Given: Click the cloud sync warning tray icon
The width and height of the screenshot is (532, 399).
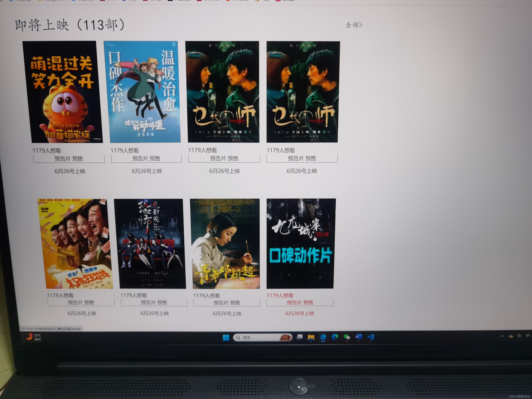Looking at the screenshot, I should coord(511,336).
